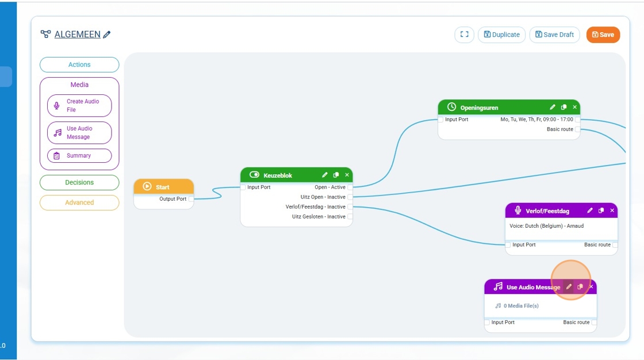This screenshot has width=644, height=360.
Task: Select the Open - Active output port
Action: pos(350,187)
